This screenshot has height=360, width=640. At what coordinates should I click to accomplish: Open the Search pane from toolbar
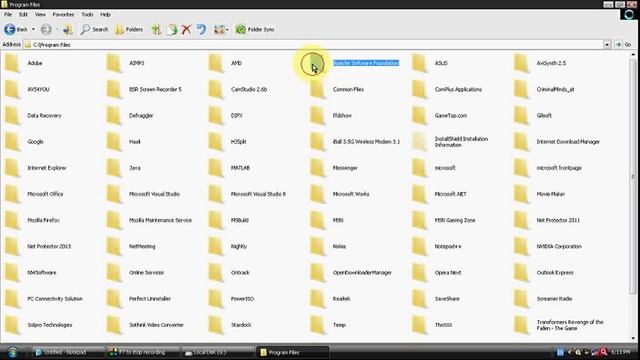click(94, 29)
